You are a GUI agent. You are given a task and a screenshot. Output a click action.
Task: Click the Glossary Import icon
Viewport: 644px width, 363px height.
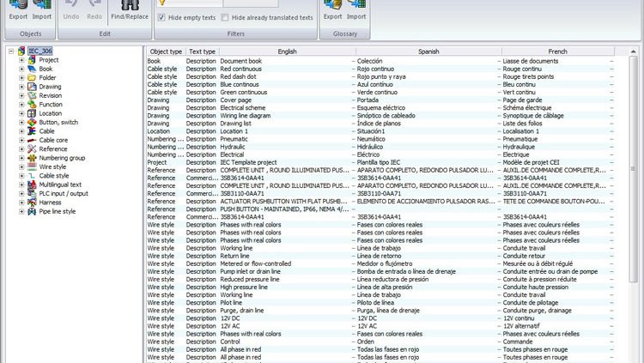(x=356, y=5)
